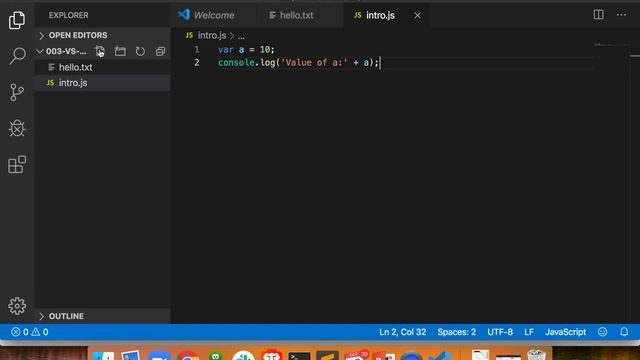The width and height of the screenshot is (640, 360).
Task: Click line number 1 in the gutter
Action: coord(197,49)
